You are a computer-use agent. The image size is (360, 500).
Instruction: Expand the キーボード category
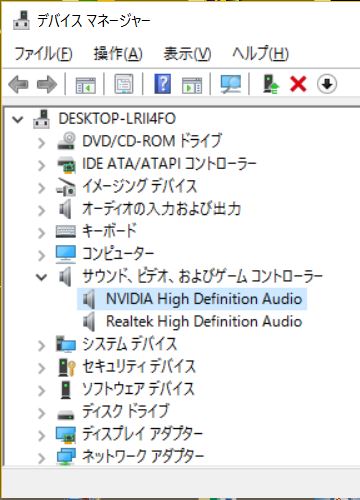coord(41,233)
